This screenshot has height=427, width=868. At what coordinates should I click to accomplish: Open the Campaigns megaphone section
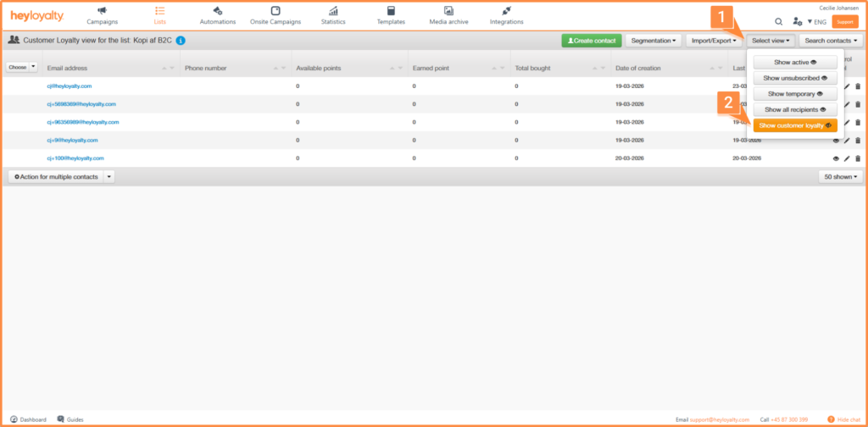point(102,15)
